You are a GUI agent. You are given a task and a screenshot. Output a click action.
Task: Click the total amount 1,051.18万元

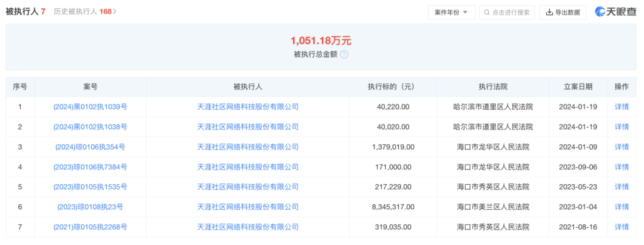[321, 41]
